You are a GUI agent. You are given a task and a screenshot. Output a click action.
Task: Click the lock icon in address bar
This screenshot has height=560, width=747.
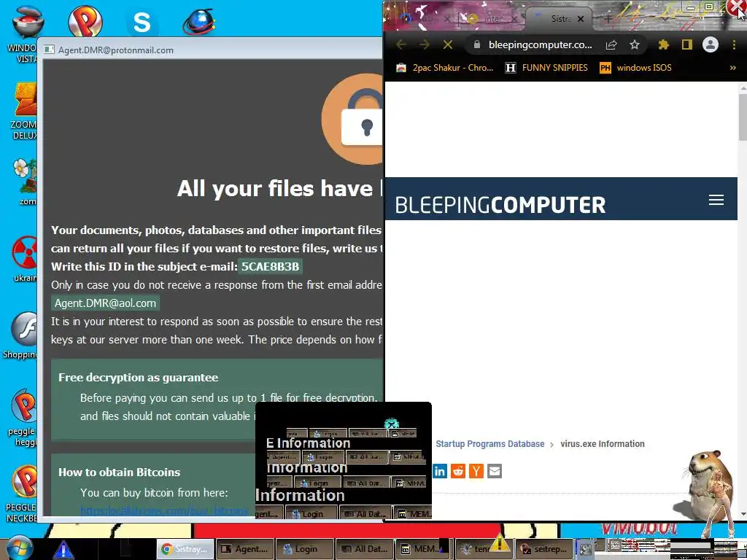477,44
